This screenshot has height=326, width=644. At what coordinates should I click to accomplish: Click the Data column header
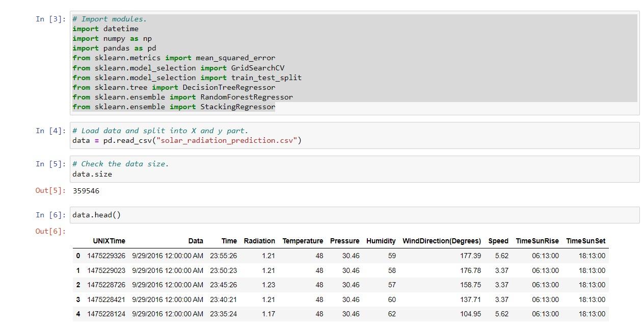point(196,241)
